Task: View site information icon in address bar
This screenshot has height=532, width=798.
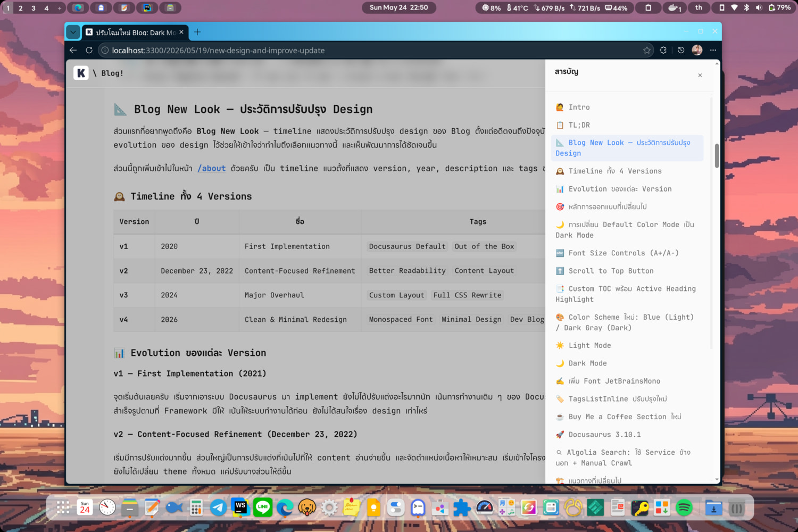Action: tap(105, 50)
